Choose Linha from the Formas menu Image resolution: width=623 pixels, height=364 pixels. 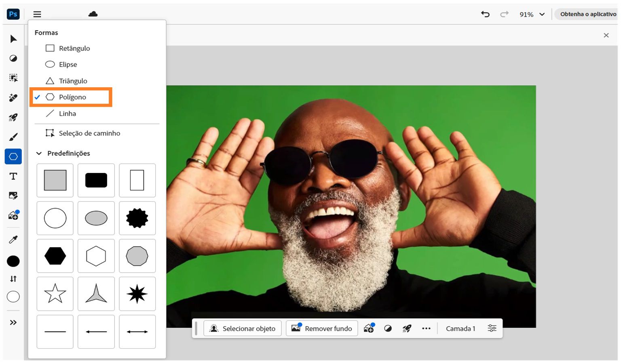(x=68, y=114)
